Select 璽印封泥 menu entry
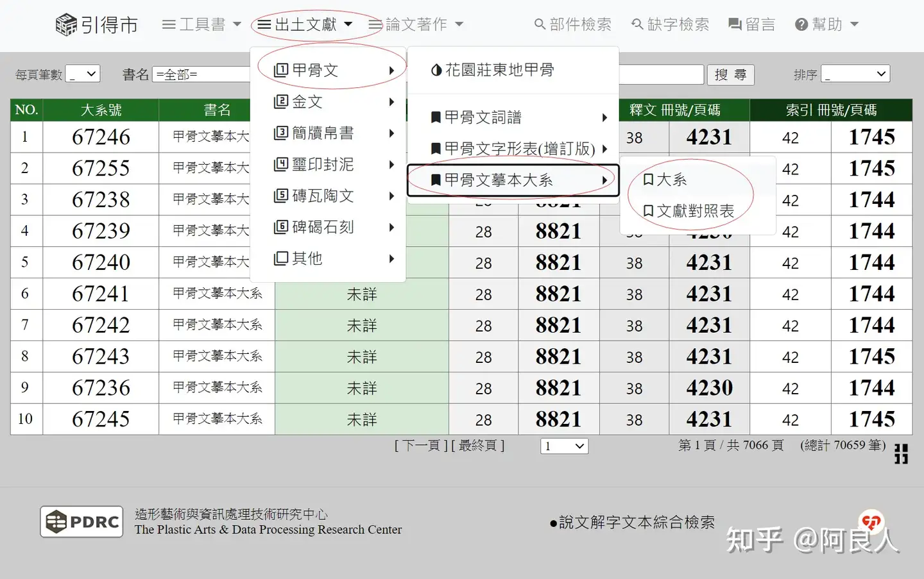Screen dimensions: 924x579 tap(328, 164)
